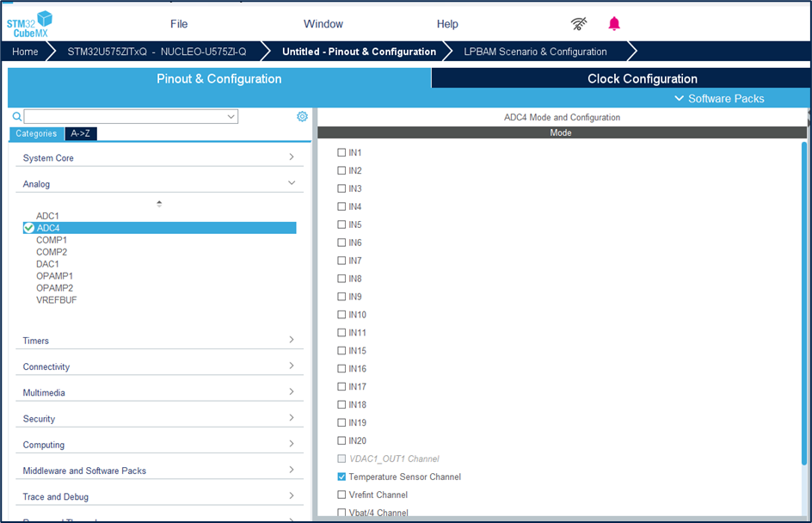Select ADC4 in the Analog list
Screen dimensions: 812x523
tap(159, 228)
